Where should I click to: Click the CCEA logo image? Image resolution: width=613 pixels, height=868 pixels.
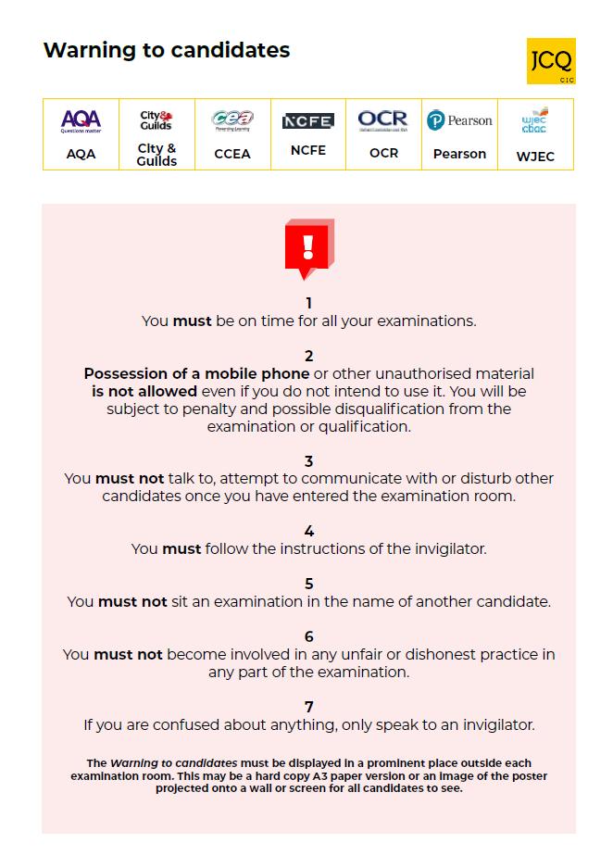[x=232, y=121]
